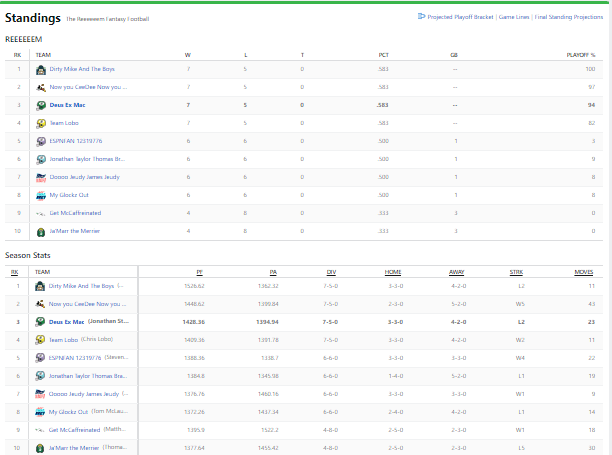
Task: Open Team Lobo team name in Season Stats
Action: tap(65, 340)
